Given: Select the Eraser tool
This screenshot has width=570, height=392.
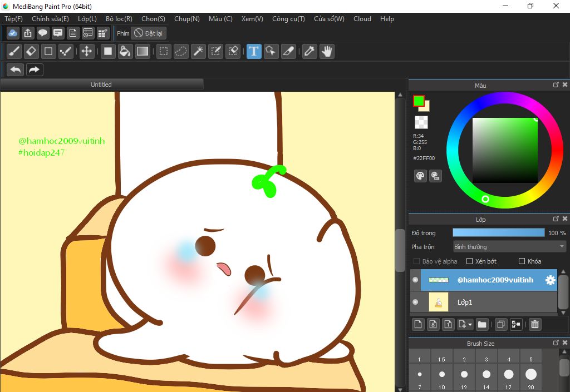Looking at the screenshot, I should point(31,51).
